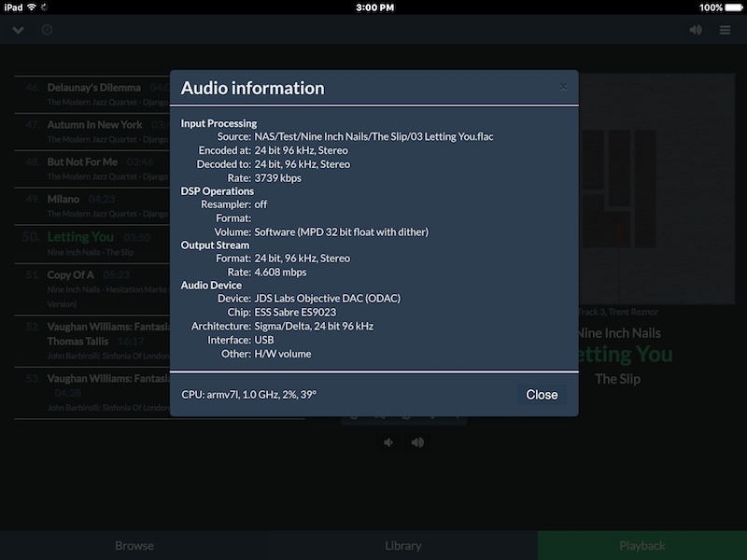This screenshot has width=747, height=560.
Task: Switch to the Playback tab
Action: 642,546
